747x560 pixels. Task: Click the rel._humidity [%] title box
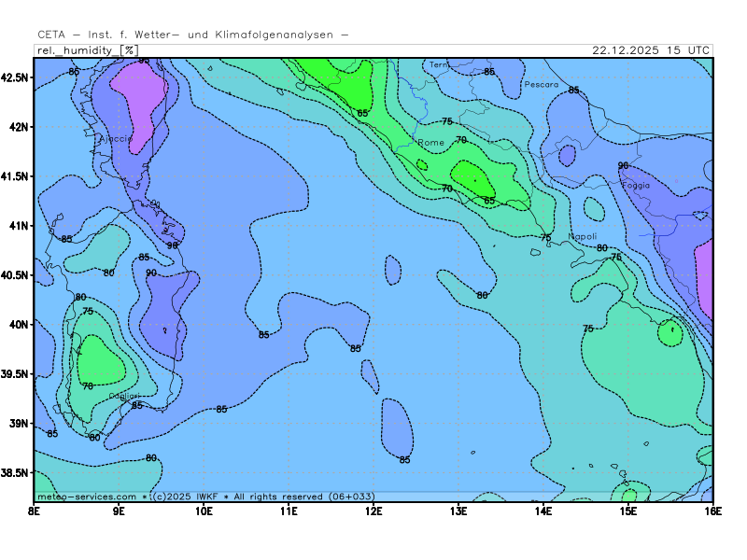[x=88, y=50]
